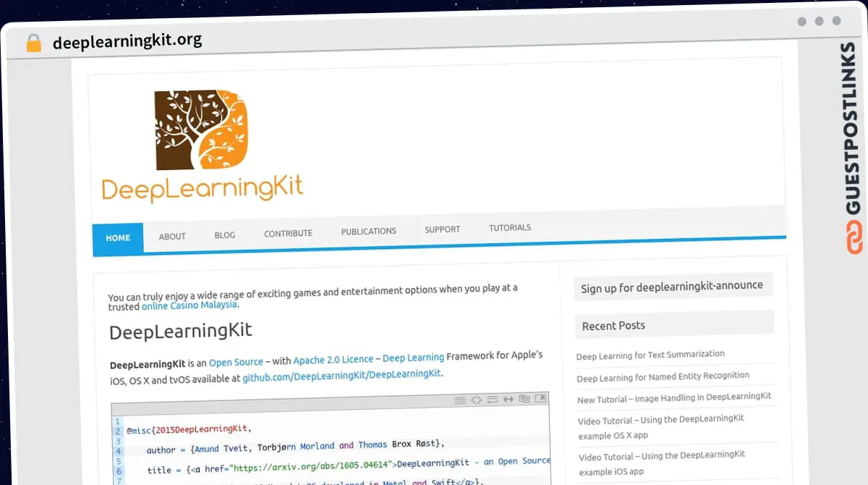The width and height of the screenshot is (868, 485).
Task: Toggle line wrap icon in code toolbar
Action: coord(492,400)
